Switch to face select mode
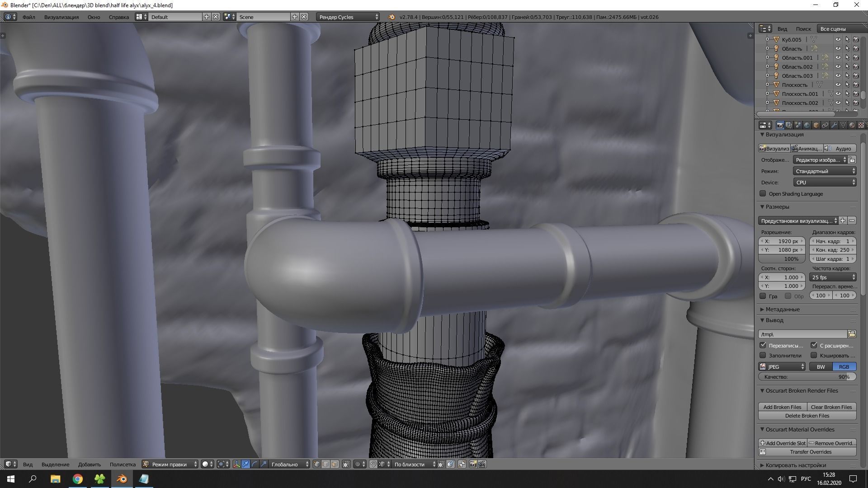The image size is (868, 488). [335, 464]
